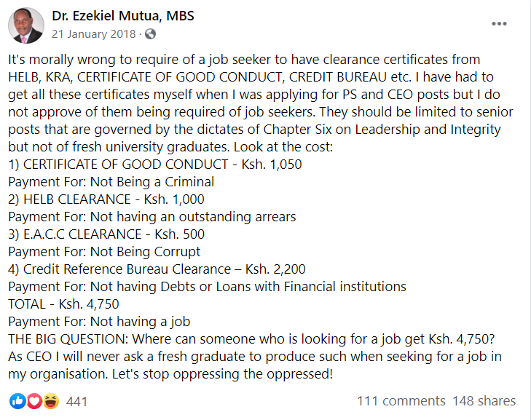Click the globe Public audience icon

tap(150, 33)
